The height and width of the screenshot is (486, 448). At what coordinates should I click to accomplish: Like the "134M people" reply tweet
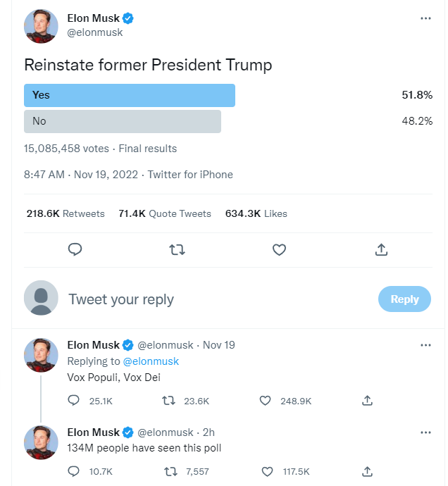(266, 471)
